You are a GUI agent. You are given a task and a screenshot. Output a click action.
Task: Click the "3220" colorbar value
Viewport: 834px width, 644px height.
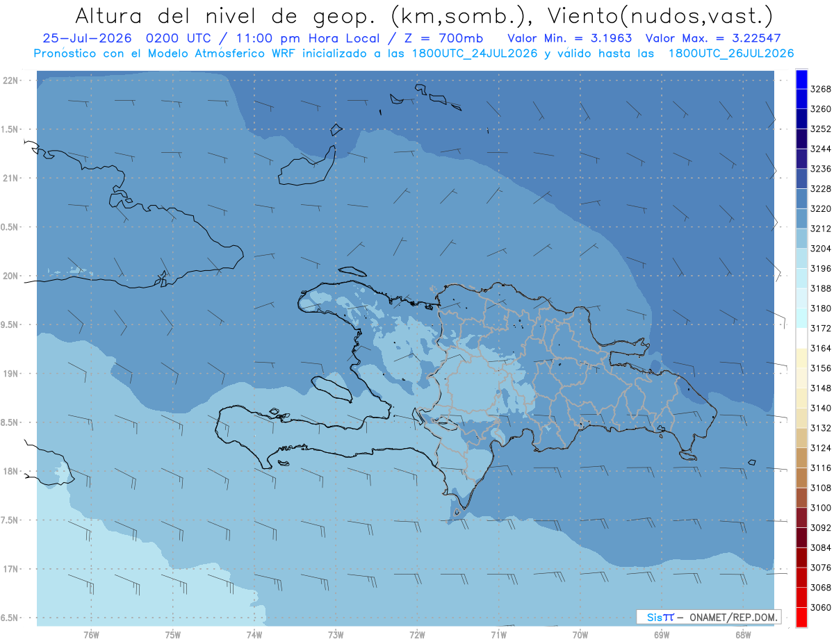pos(821,208)
